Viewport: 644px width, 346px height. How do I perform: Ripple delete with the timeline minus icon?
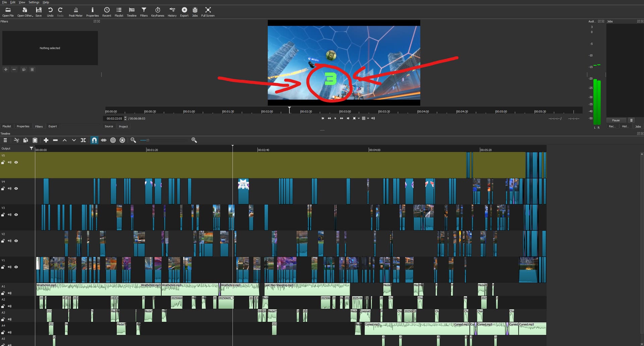pyautogui.click(x=55, y=140)
